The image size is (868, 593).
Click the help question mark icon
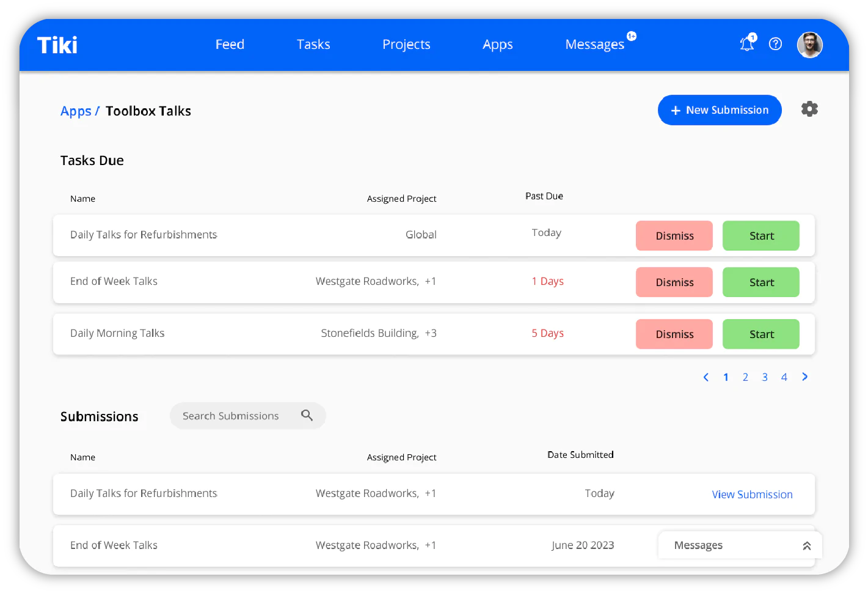(x=775, y=44)
